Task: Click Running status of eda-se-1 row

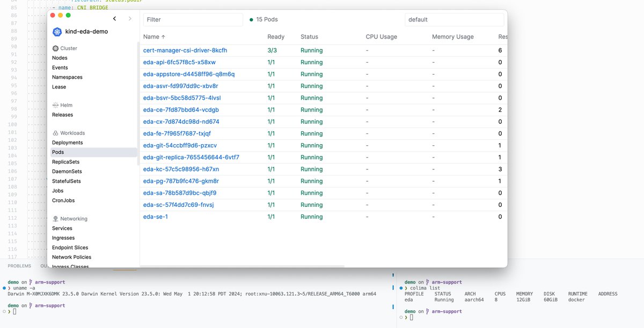Action: coord(312,217)
